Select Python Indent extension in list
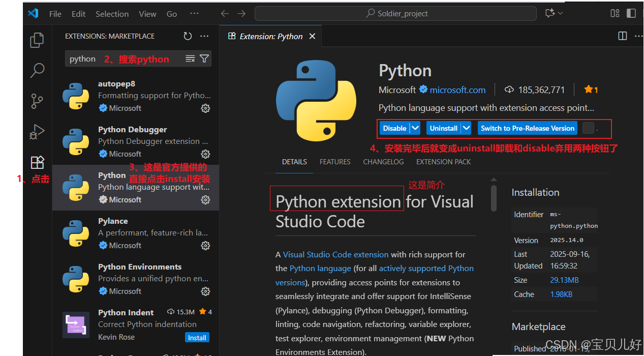This screenshot has height=356, width=644. (136, 325)
